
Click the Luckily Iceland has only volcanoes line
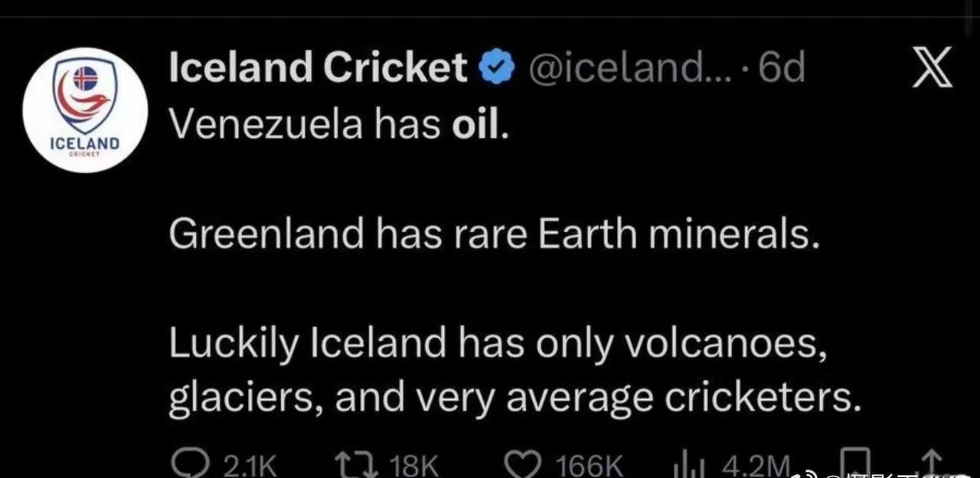[498, 344]
